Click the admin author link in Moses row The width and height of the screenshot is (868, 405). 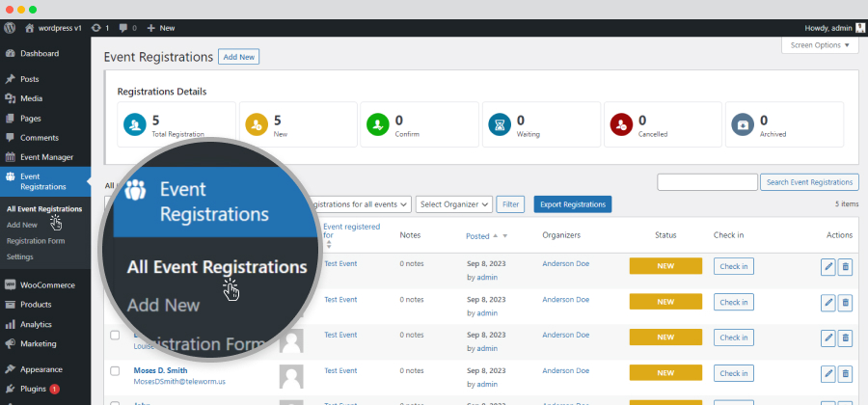coord(487,384)
